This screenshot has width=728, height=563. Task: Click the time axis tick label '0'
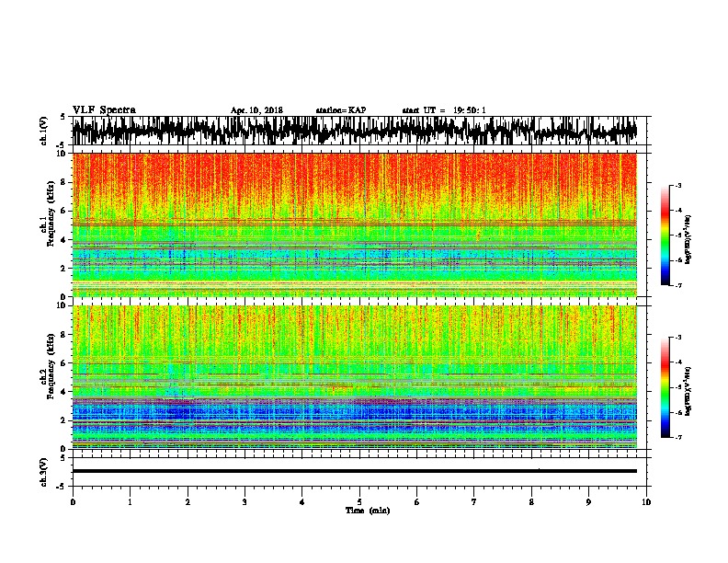click(x=73, y=502)
